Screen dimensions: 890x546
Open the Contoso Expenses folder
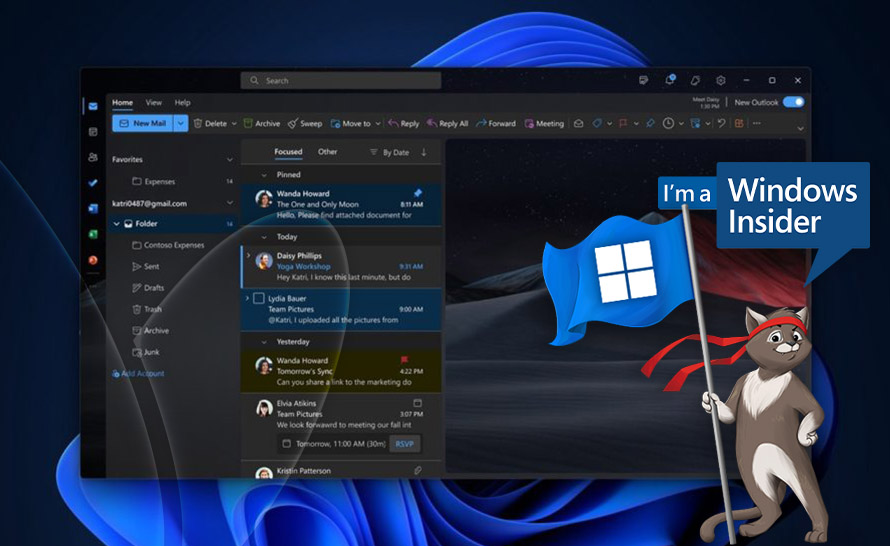coord(168,245)
